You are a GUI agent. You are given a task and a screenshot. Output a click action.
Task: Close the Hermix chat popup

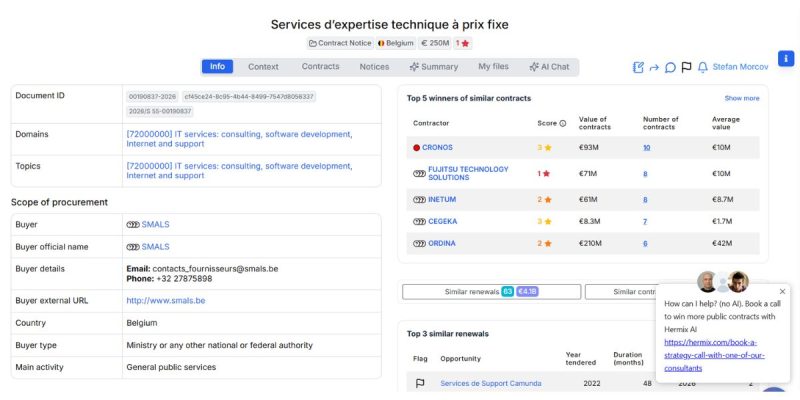click(x=783, y=292)
